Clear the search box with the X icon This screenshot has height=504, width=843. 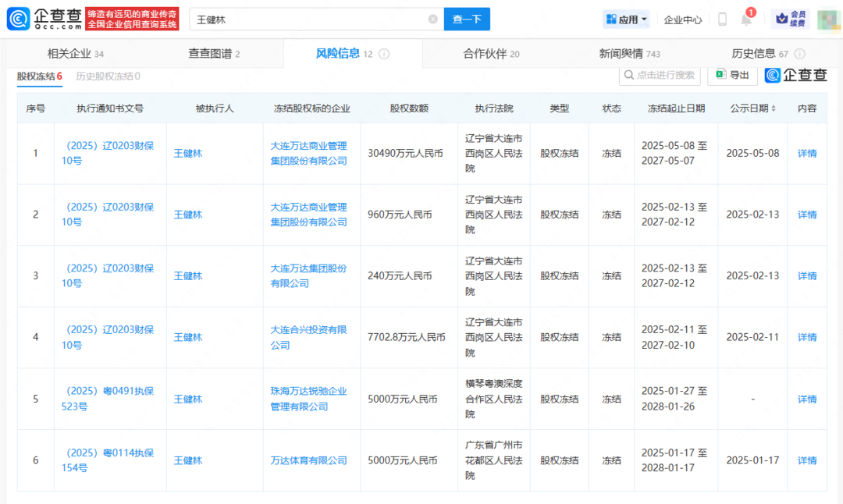433,20
